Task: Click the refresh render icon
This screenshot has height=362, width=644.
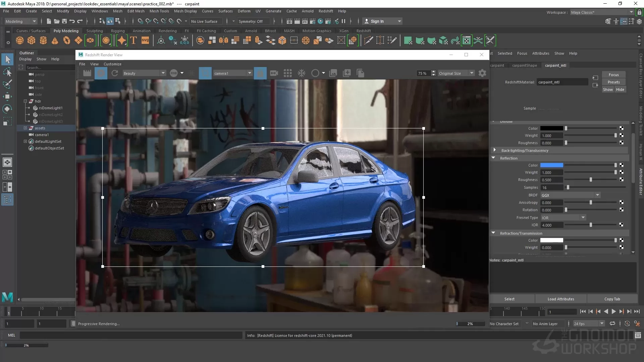Action: pos(115,73)
